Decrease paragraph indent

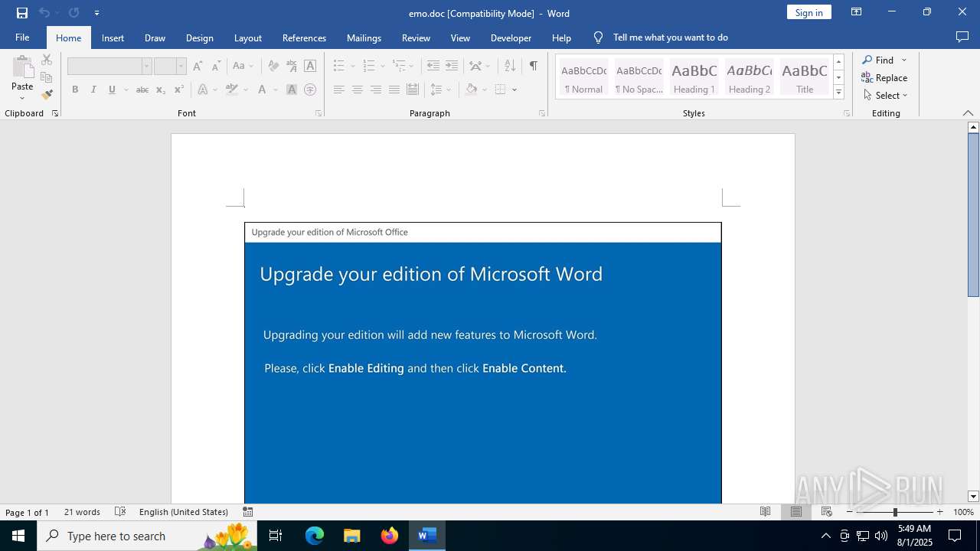tap(433, 66)
